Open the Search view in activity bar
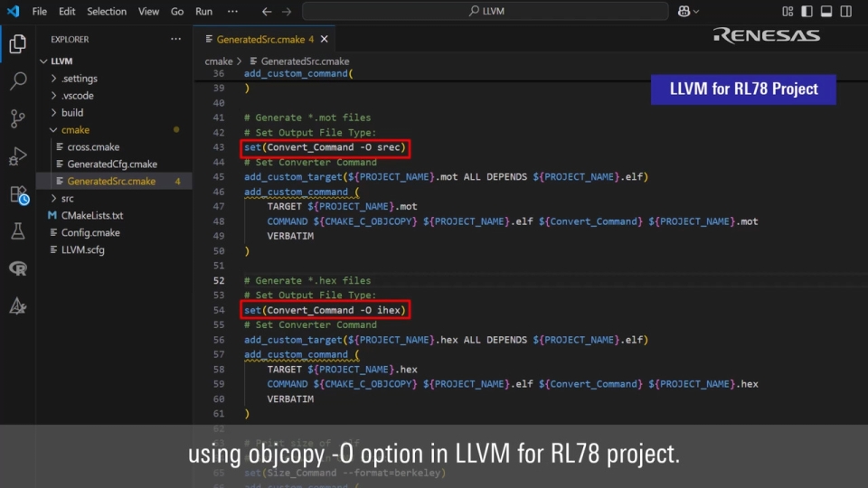Screen dimensions: 868x488 17,81
